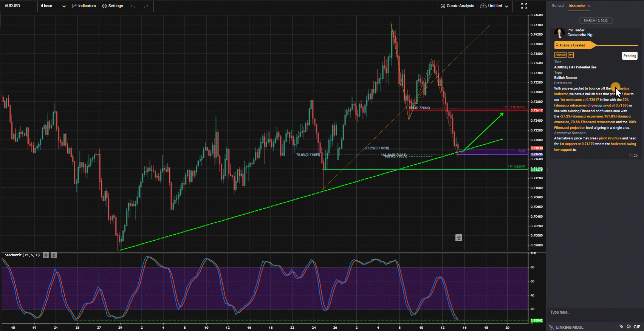Click the Create Analysis button

pos(457,6)
